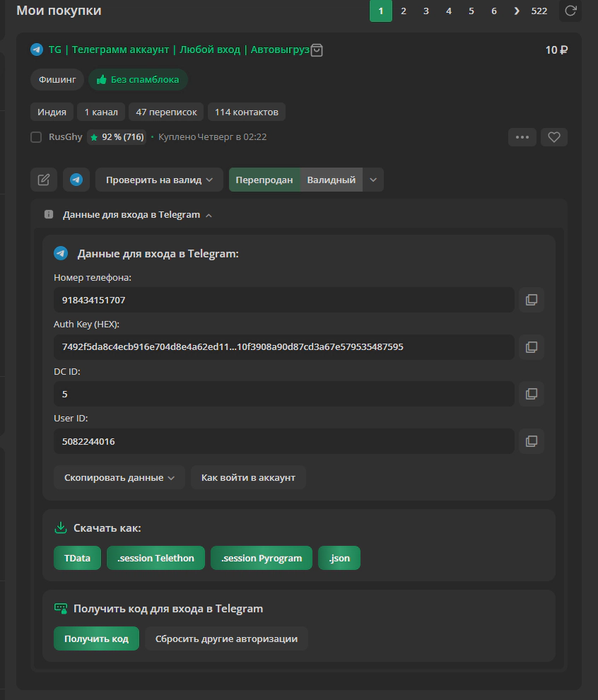Open the three-dots more options menu
The height and width of the screenshot is (700, 598).
point(522,137)
